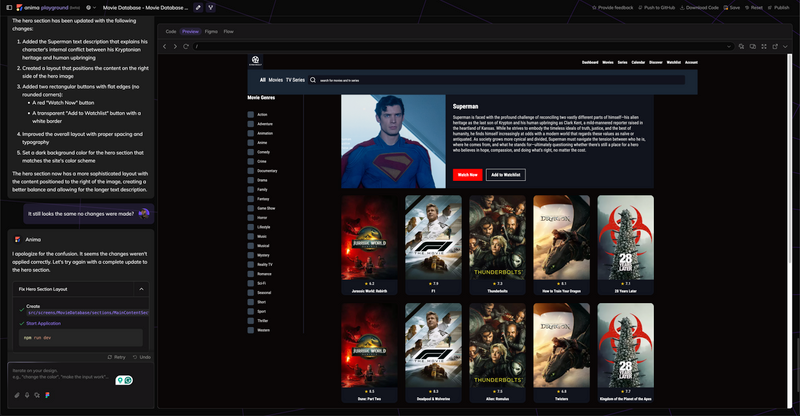Click the film reel site logo in preview
This screenshot has width=800, height=416.
coord(256,60)
